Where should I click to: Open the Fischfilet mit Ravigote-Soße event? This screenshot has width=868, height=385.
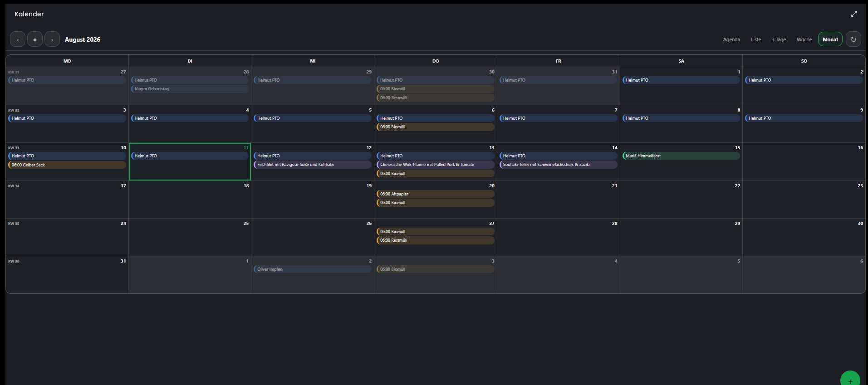313,165
